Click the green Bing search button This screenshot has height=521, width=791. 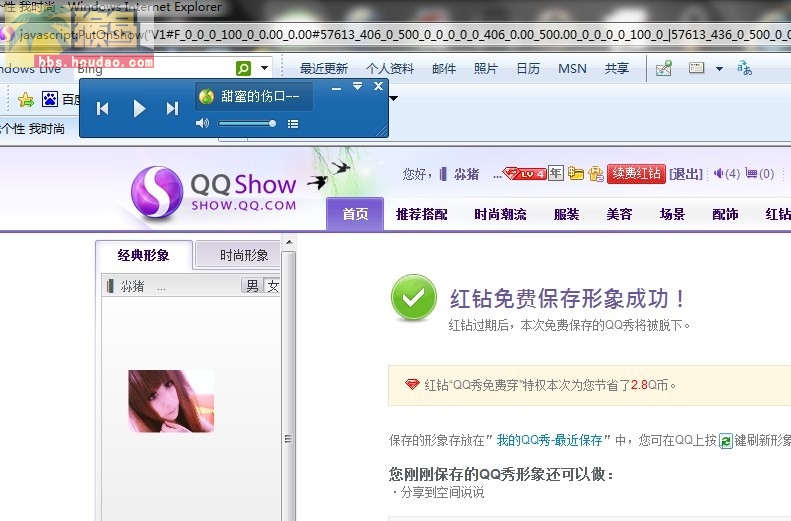click(243, 68)
